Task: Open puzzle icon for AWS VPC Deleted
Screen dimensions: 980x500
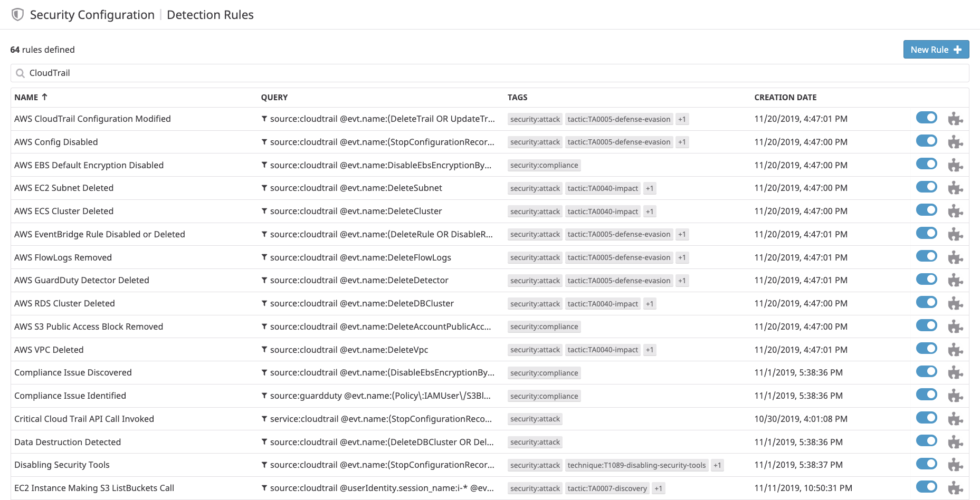Action: click(955, 350)
